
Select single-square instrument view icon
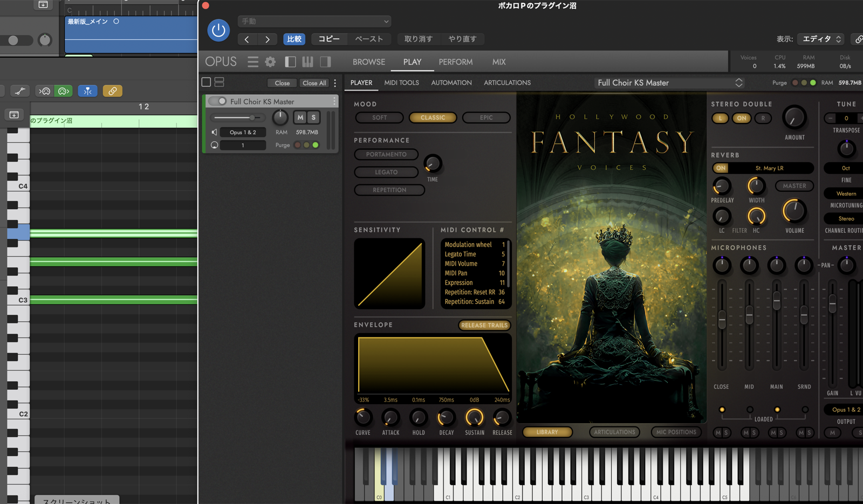[x=206, y=82]
